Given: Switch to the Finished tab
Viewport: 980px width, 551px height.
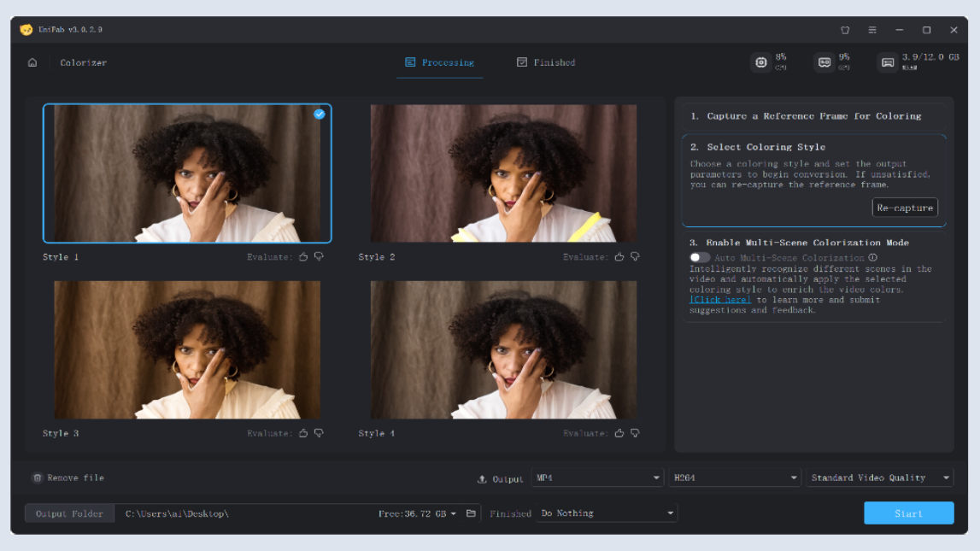Looking at the screenshot, I should pyautogui.click(x=546, y=62).
